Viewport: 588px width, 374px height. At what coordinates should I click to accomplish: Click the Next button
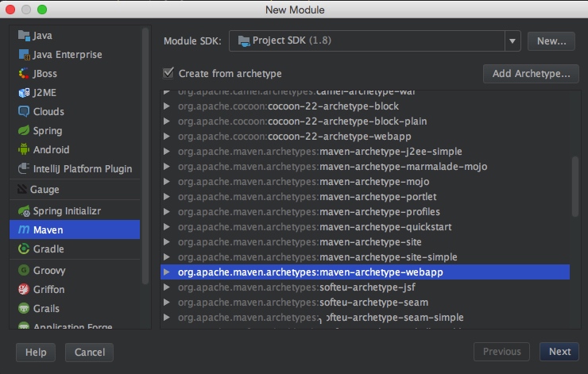(x=559, y=352)
